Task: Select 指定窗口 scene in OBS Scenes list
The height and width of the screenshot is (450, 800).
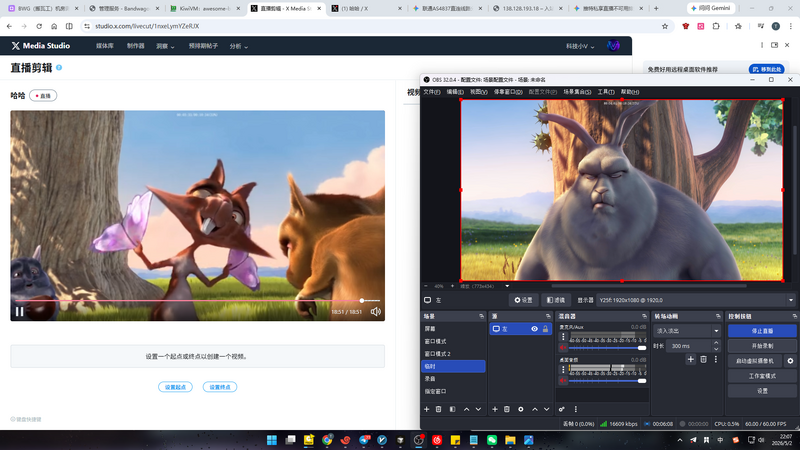Action: click(x=453, y=391)
